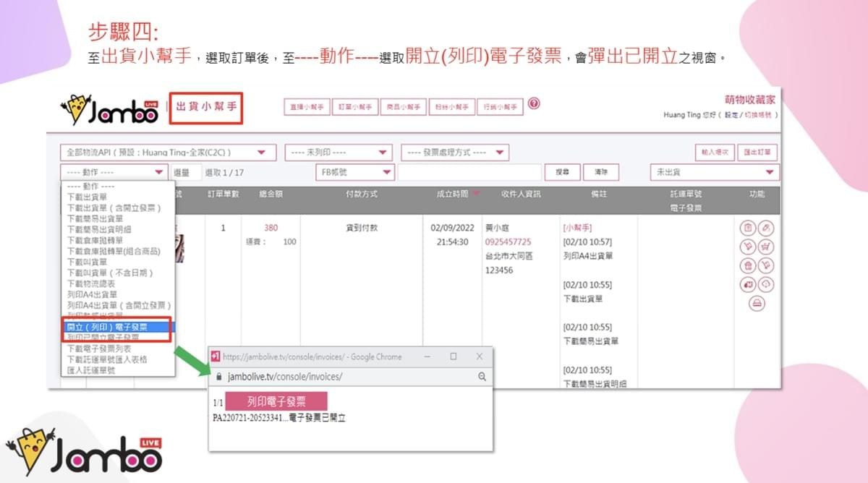Click the round question mark help icon

click(534, 103)
